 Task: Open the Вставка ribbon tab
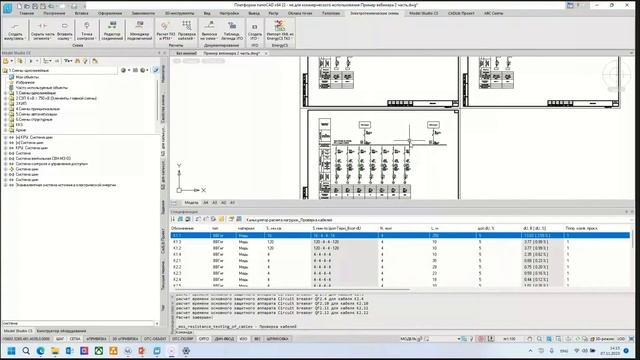pyautogui.click(x=81, y=13)
